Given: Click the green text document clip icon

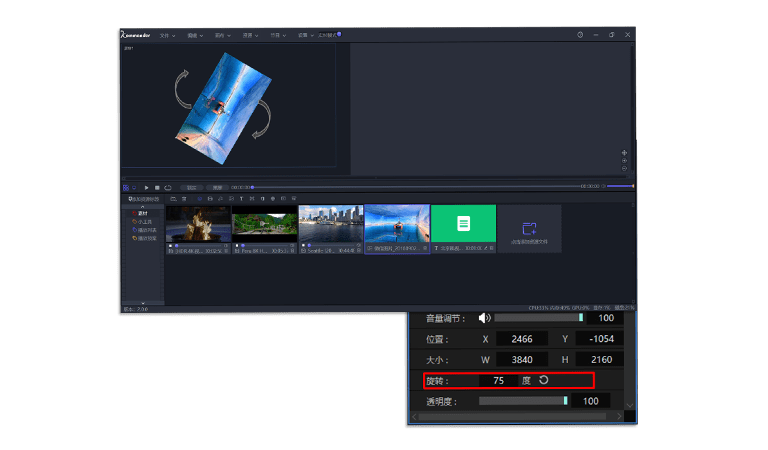Looking at the screenshot, I should (463, 224).
